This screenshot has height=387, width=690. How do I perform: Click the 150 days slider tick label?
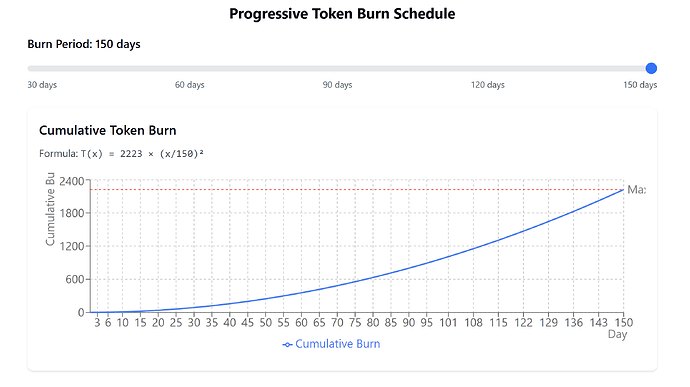(x=640, y=85)
